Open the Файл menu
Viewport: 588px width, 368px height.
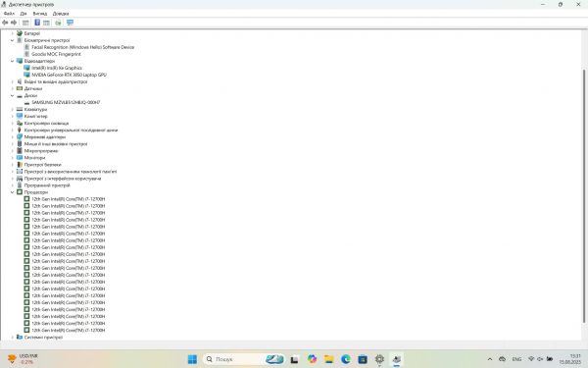9,14
